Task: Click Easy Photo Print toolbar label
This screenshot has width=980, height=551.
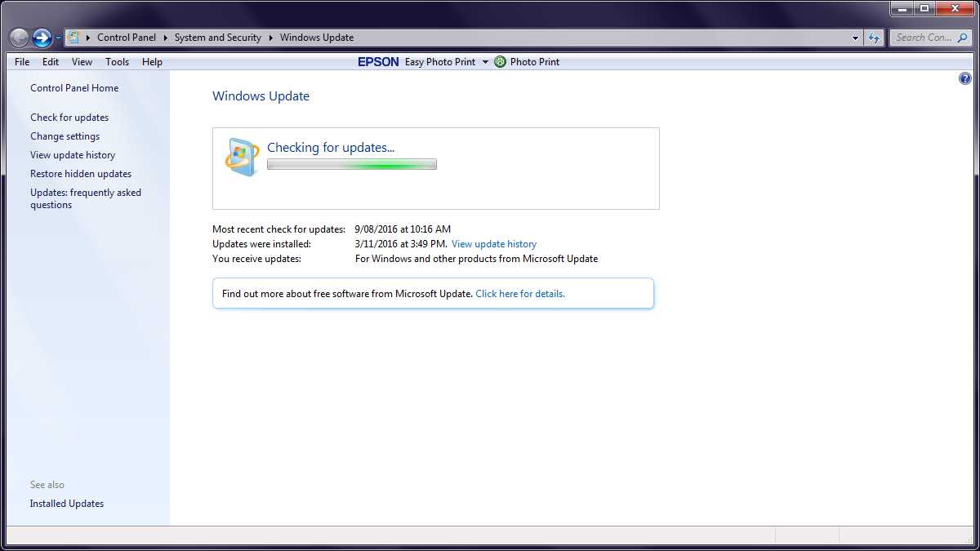Action: (440, 62)
